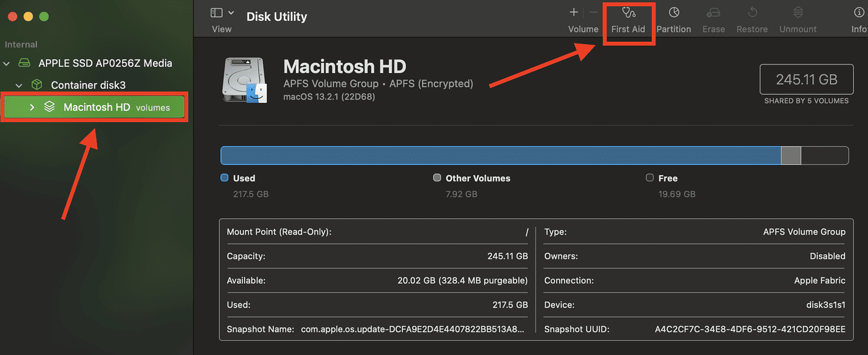Click the Macintosh HD heading text
Viewport: 868px width, 355px height.
pyautogui.click(x=345, y=67)
